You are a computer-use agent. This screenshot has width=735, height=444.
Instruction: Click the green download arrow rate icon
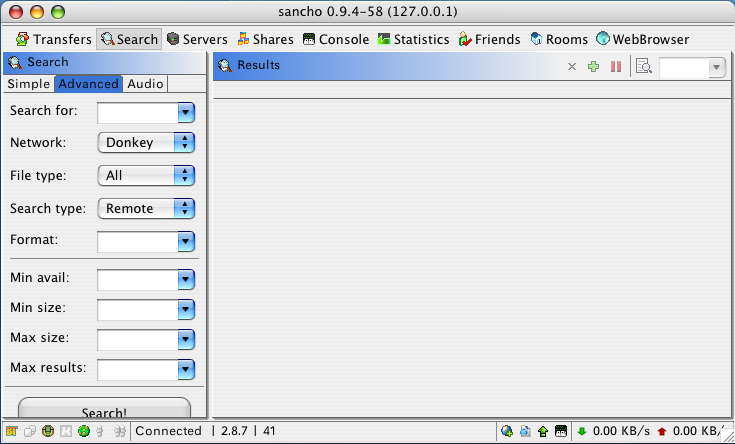[582, 431]
